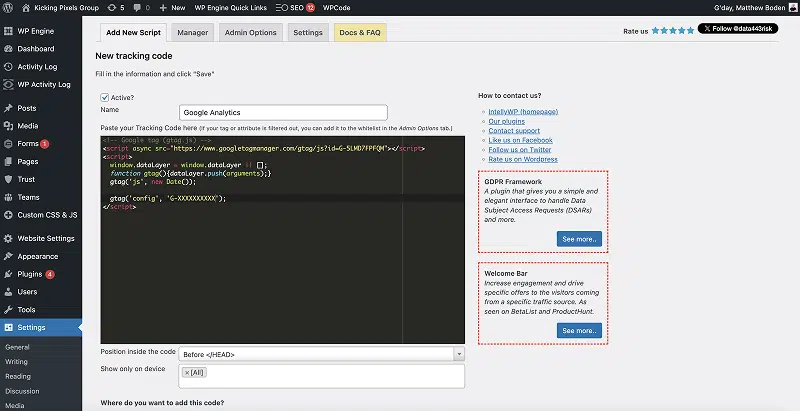Open the Discussion settings submenu
Screen dimensions: 800x411
22,391
